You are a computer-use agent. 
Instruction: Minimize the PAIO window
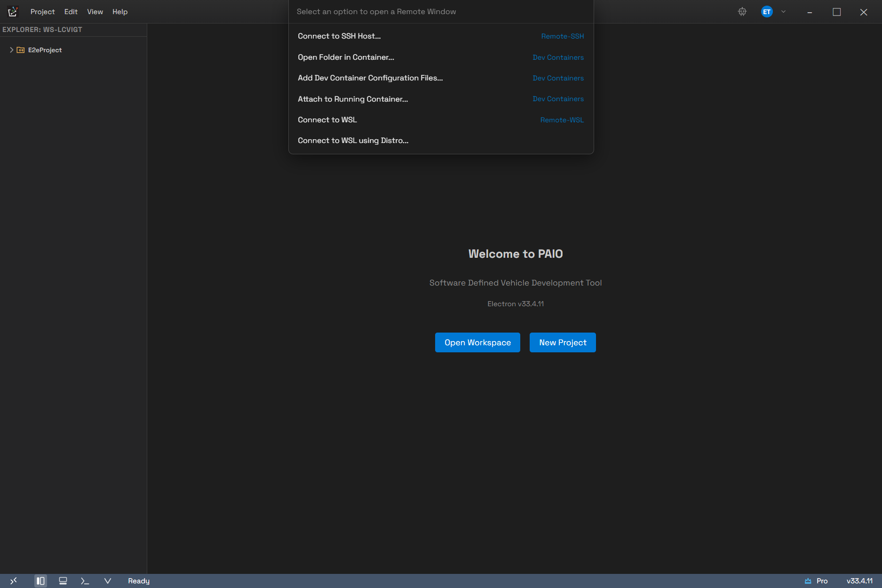[810, 12]
